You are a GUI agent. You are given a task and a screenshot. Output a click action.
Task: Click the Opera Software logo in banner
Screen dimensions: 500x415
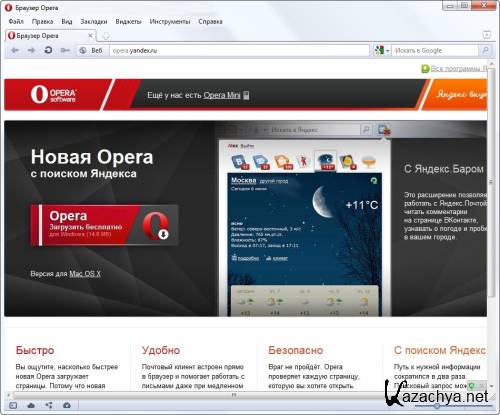[53, 95]
